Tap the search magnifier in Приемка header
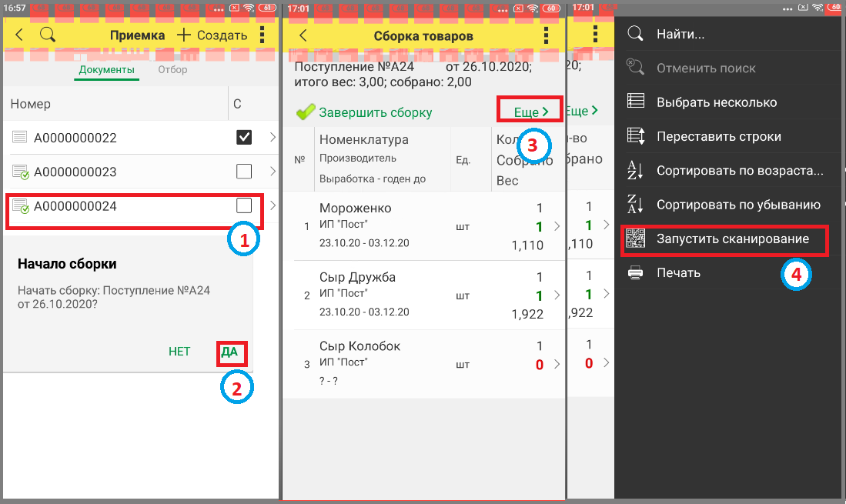 coord(48,35)
